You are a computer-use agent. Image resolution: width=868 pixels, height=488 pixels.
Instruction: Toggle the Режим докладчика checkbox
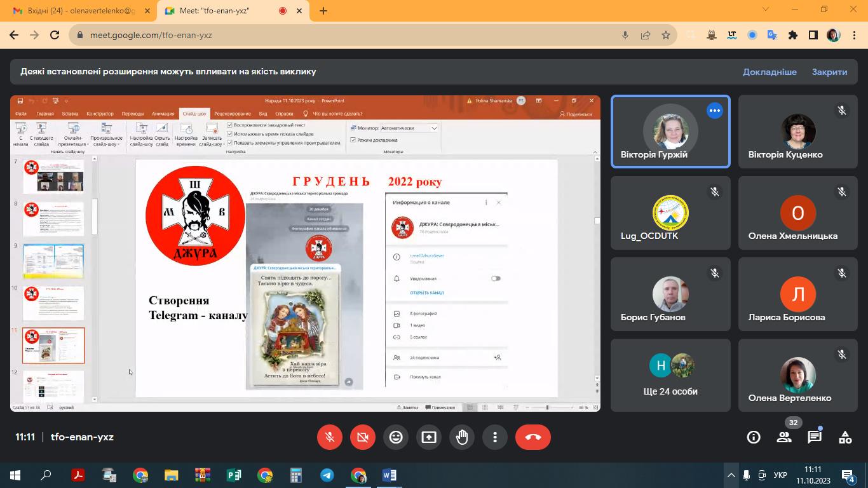tap(353, 140)
